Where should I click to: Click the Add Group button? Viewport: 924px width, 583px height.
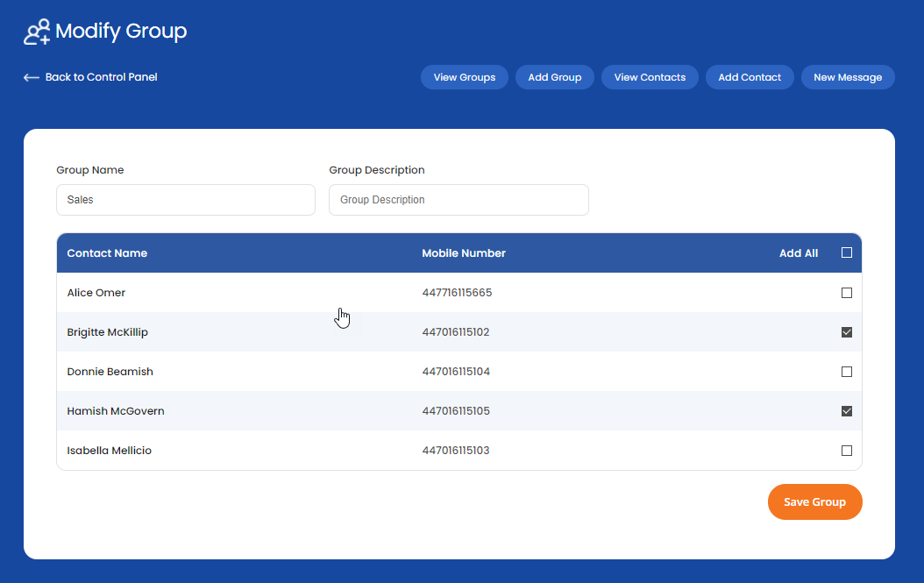click(554, 77)
